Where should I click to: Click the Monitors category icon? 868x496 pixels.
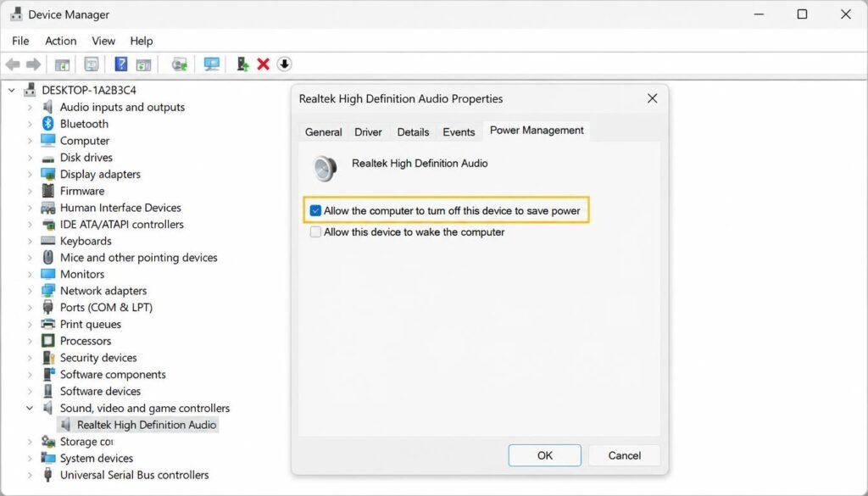click(48, 274)
